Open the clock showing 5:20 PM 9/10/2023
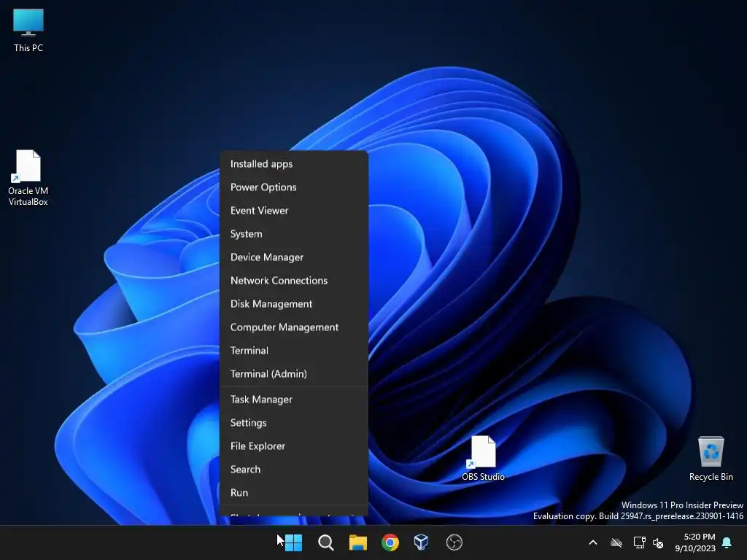747x560 pixels. pos(695,542)
